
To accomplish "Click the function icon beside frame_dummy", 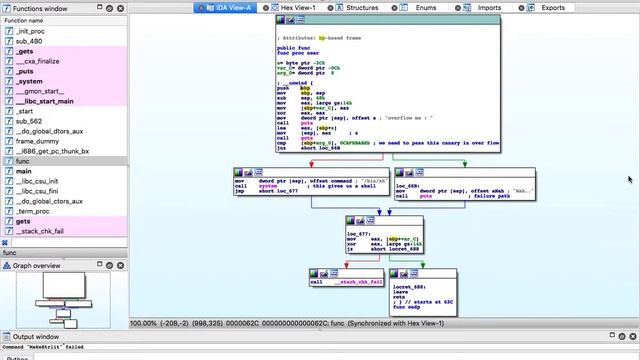I will [x=9, y=141].
